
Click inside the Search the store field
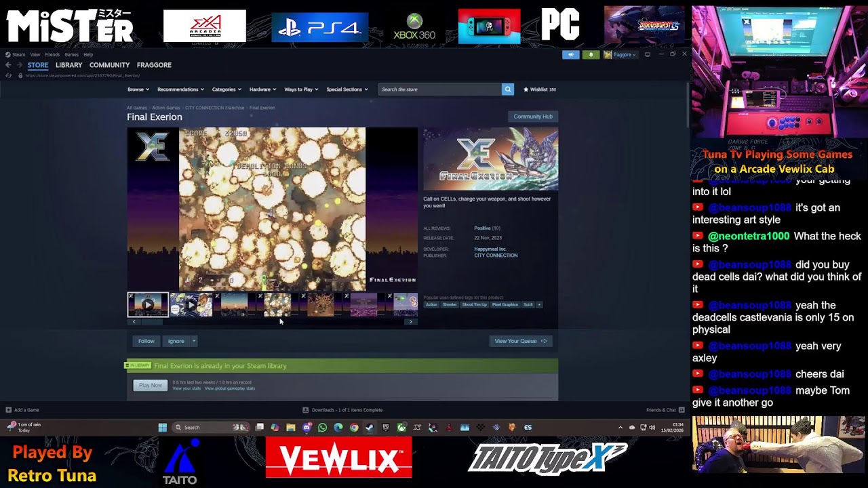[439, 89]
